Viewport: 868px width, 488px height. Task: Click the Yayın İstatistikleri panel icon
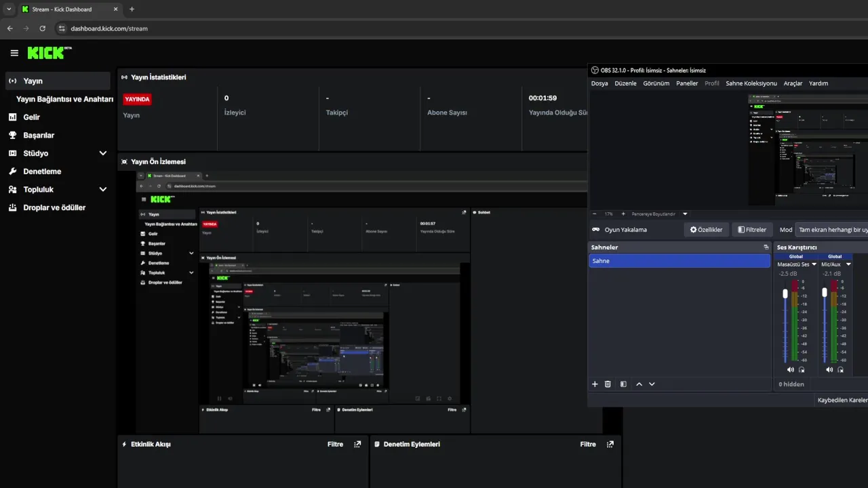[x=125, y=77]
